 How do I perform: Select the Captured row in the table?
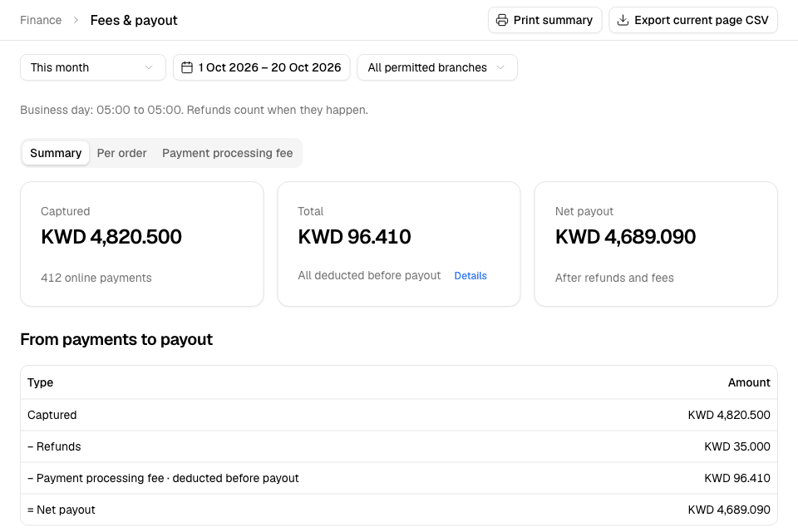(399, 415)
